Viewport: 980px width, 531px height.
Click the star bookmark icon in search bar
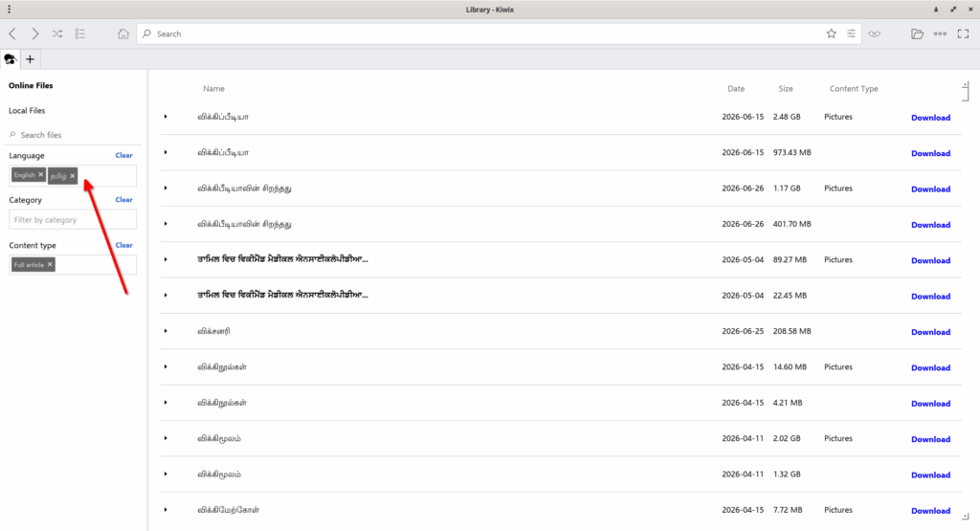click(x=832, y=33)
